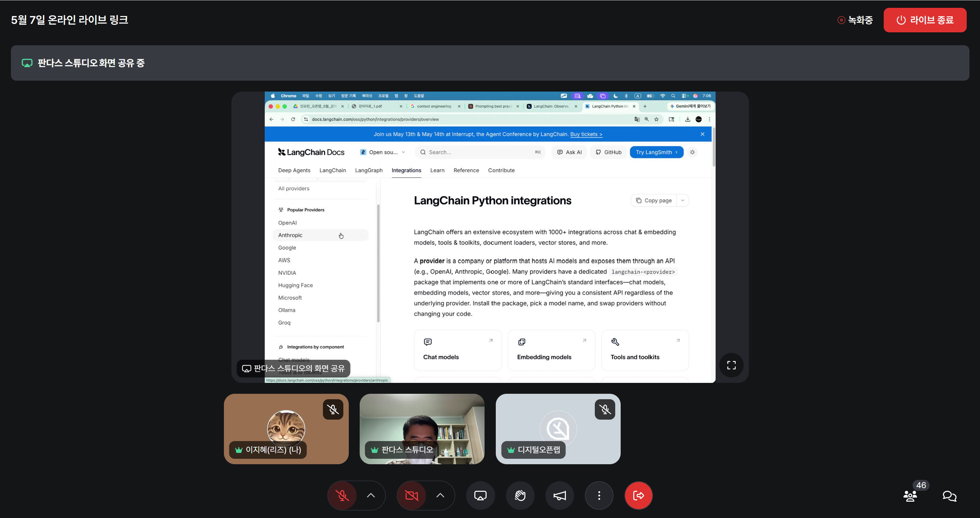Unmute the microphone in the bottom control bar
Image resolution: width=980 pixels, height=518 pixels.
point(342,495)
